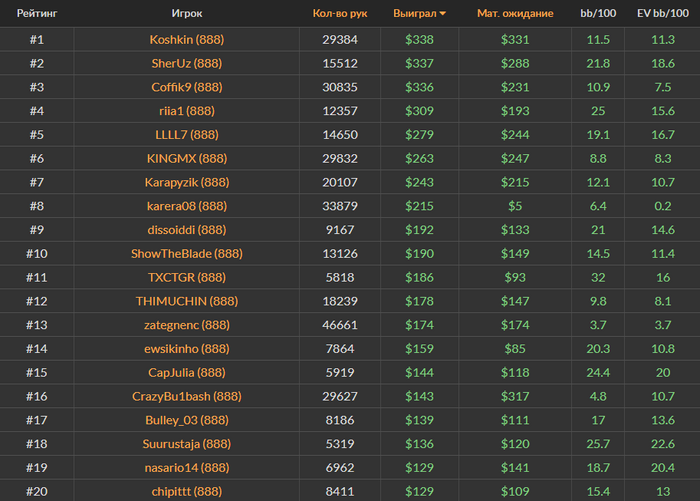Open player nasario14 (888) profile
Screen dimensions: 700x501
pos(187,468)
